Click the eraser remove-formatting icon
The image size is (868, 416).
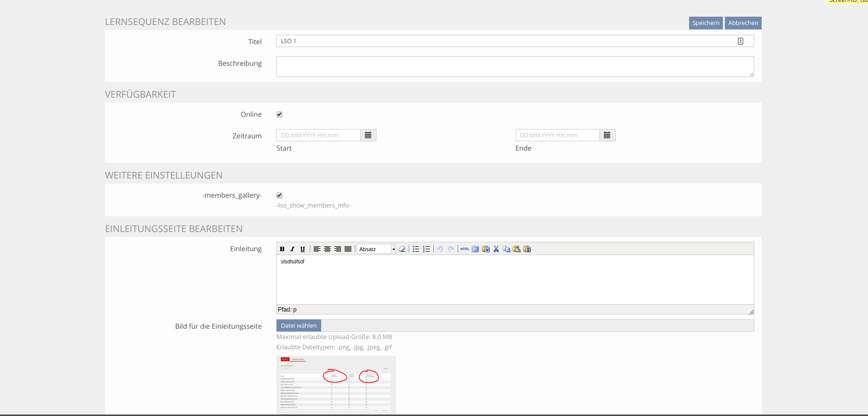(x=402, y=249)
